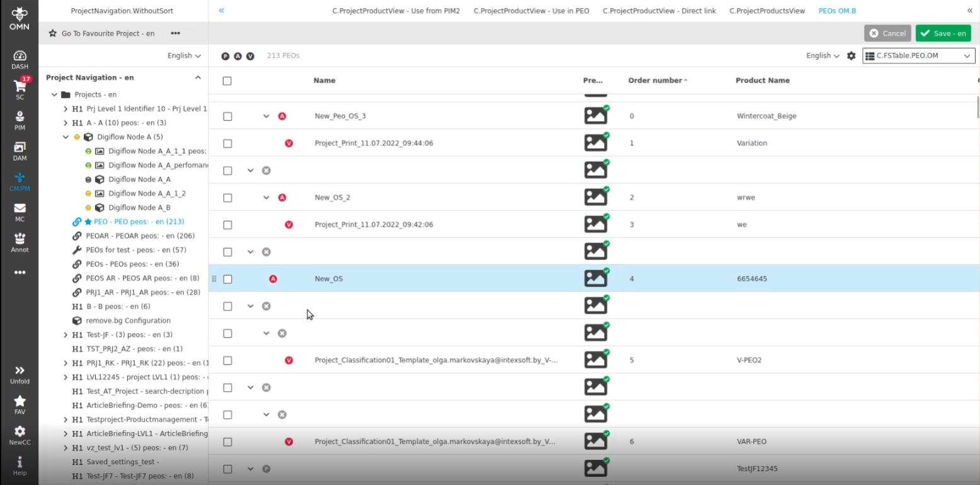Click preview image icon for New_Peo_OS_3
The width and height of the screenshot is (980, 485).
coord(596,116)
